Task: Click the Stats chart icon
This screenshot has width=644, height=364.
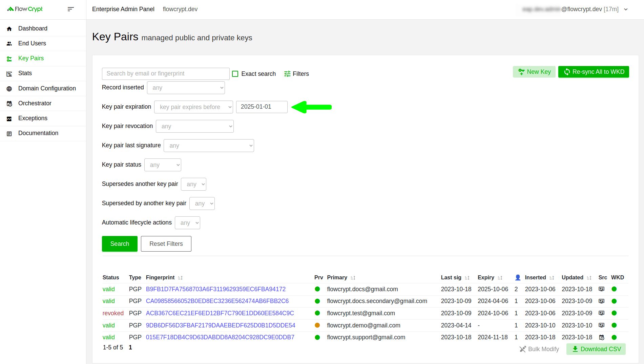Action: pyautogui.click(x=9, y=74)
